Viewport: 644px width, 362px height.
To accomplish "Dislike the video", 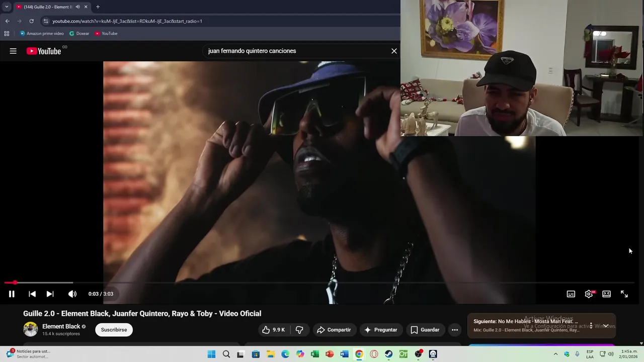I will click(x=299, y=330).
